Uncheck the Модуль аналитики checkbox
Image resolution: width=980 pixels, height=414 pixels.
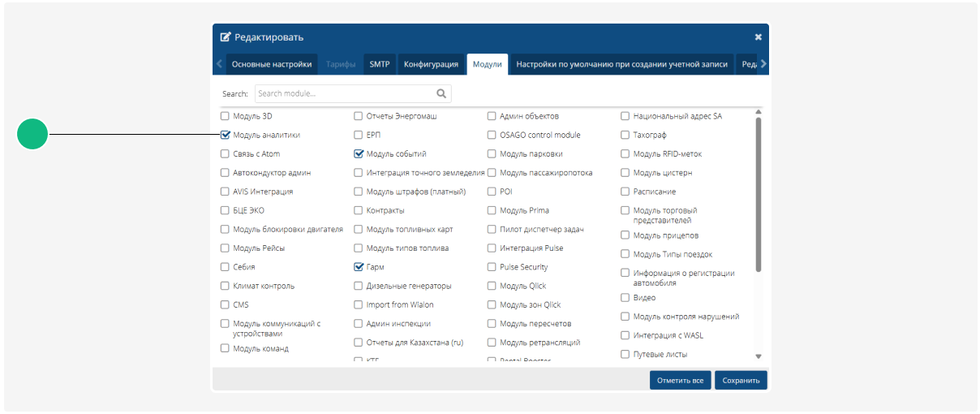[x=226, y=135]
